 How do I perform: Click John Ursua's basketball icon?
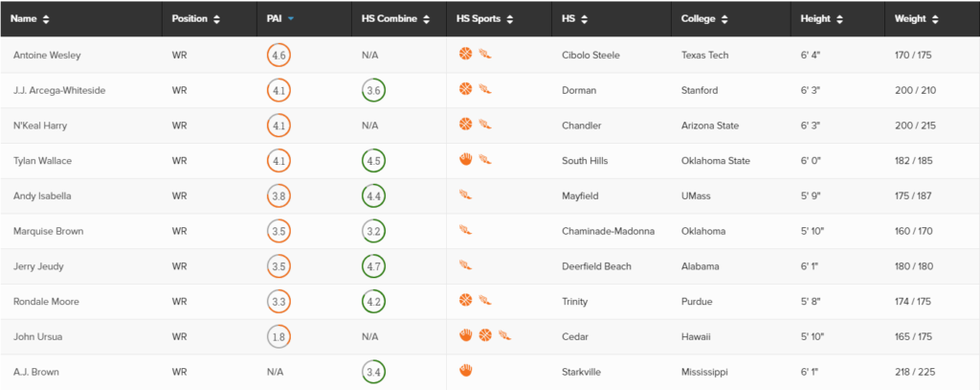(x=485, y=336)
